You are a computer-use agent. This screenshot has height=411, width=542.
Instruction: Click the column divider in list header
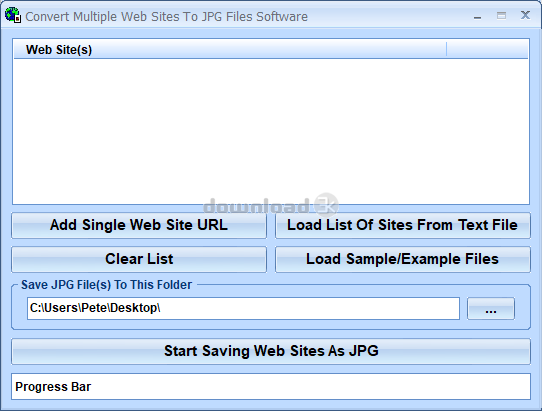point(447,49)
